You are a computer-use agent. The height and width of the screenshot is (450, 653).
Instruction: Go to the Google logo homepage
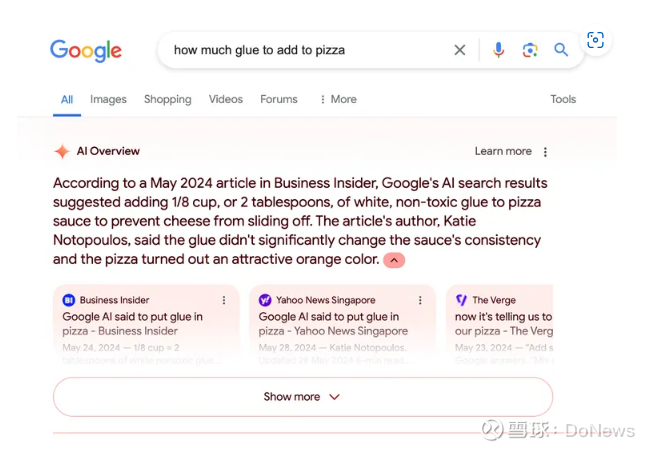click(x=86, y=50)
